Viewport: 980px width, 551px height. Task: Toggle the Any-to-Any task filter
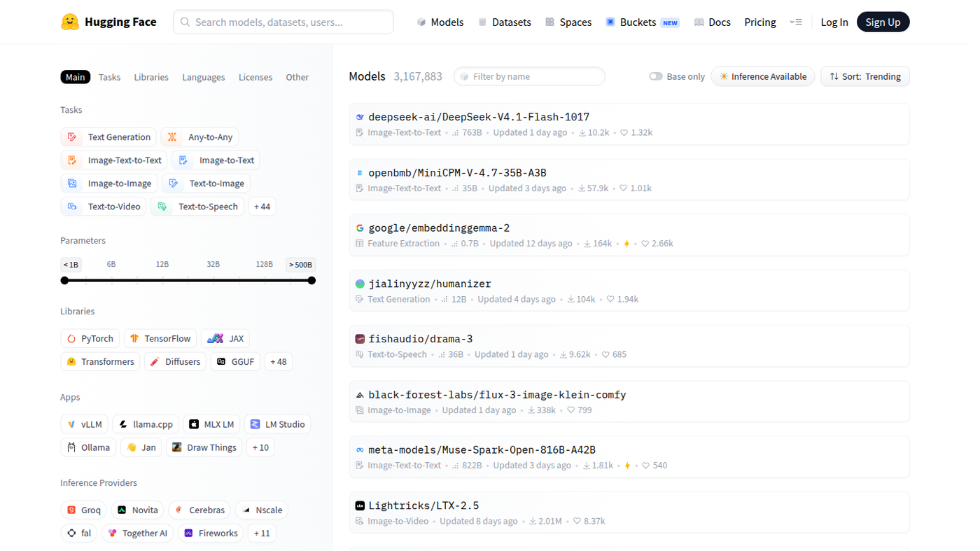[x=199, y=137]
